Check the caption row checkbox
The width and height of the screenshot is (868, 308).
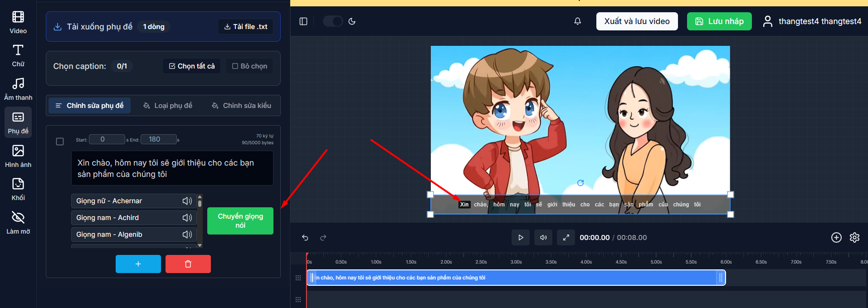click(60, 142)
